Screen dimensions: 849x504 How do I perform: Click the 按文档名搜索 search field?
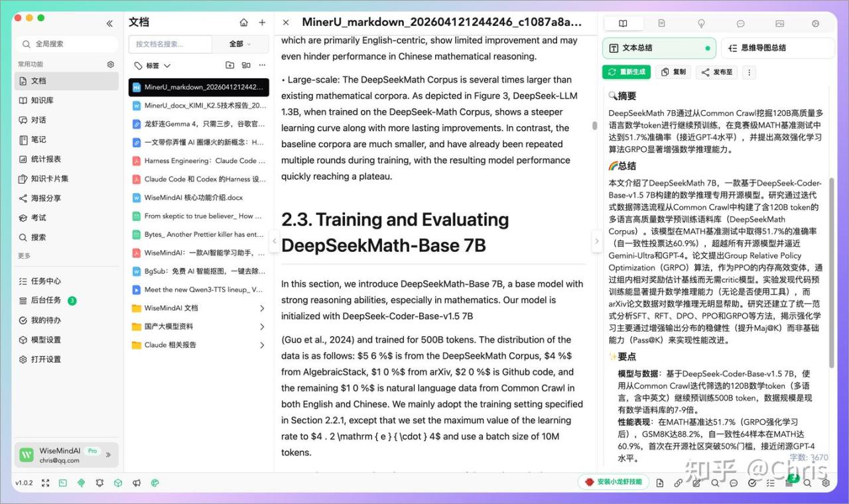click(170, 44)
